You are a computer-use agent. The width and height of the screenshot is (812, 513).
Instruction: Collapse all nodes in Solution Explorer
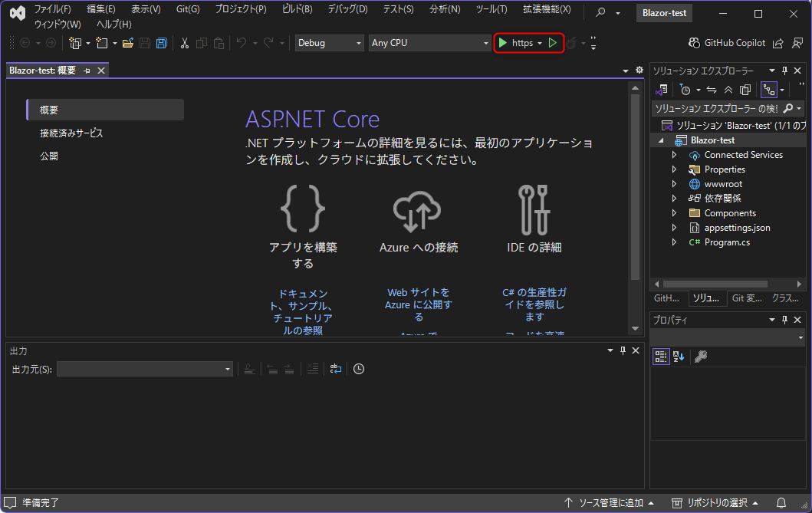(x=728, y=89)
